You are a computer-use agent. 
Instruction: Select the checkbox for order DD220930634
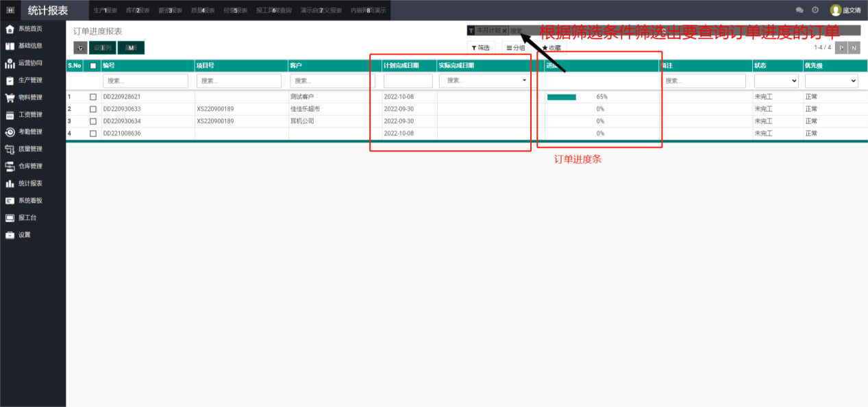point(93,121)
